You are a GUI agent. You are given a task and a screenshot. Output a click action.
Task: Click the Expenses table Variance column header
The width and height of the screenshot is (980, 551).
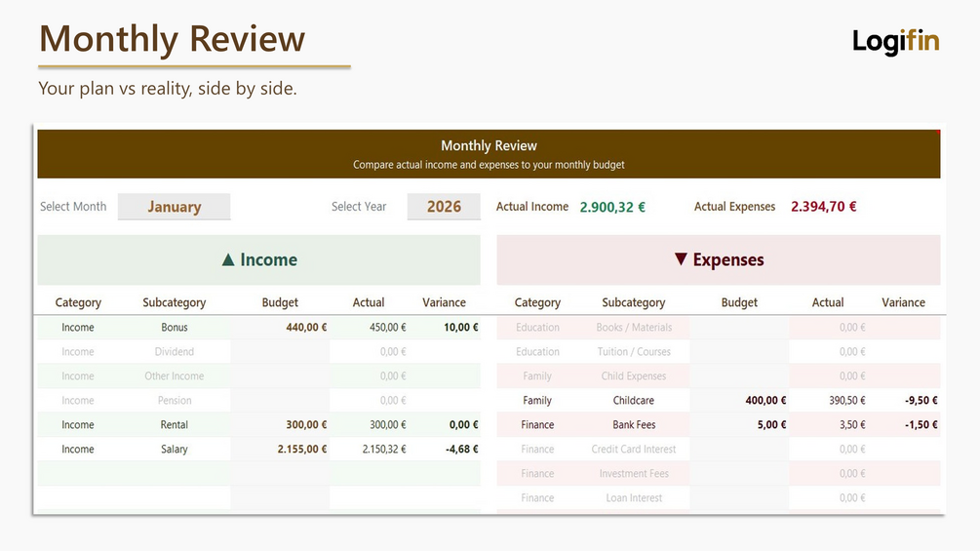(903, 302)
